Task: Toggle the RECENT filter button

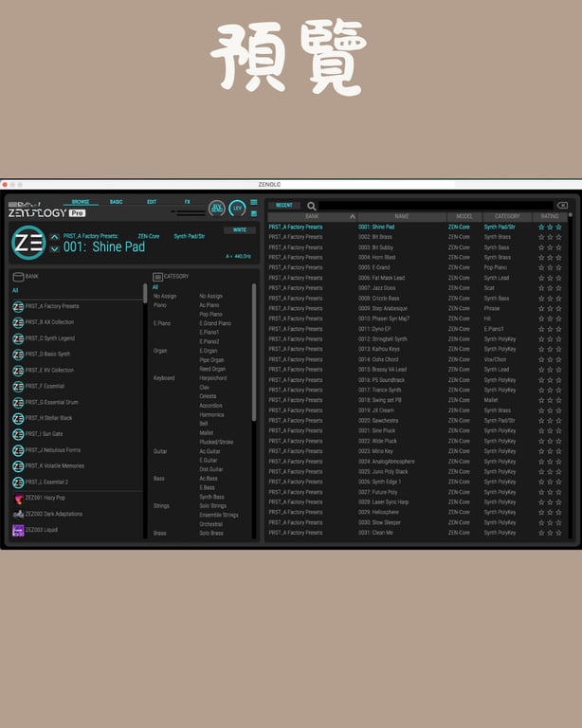Action: click(x=284, y=205)
